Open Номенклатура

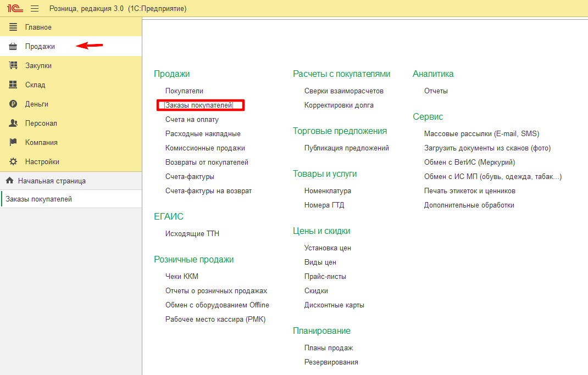[328, 191]
